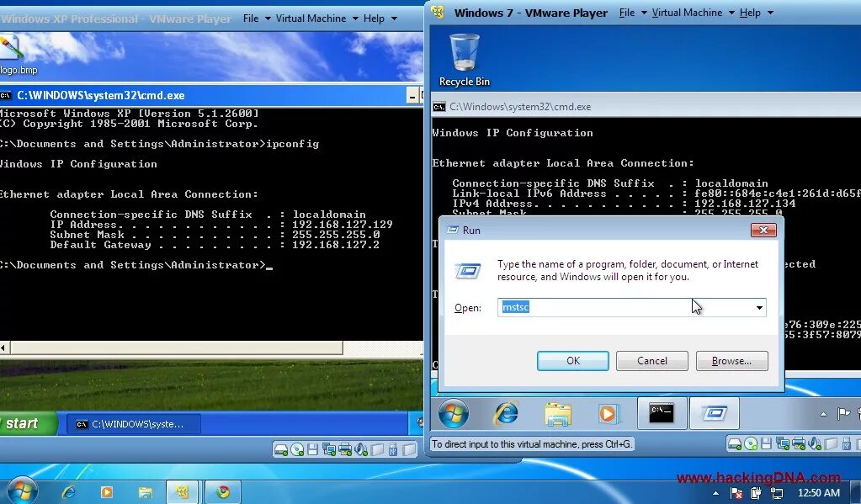Click floppy device icon in XP VMware status bar

[x=313, y=450]
